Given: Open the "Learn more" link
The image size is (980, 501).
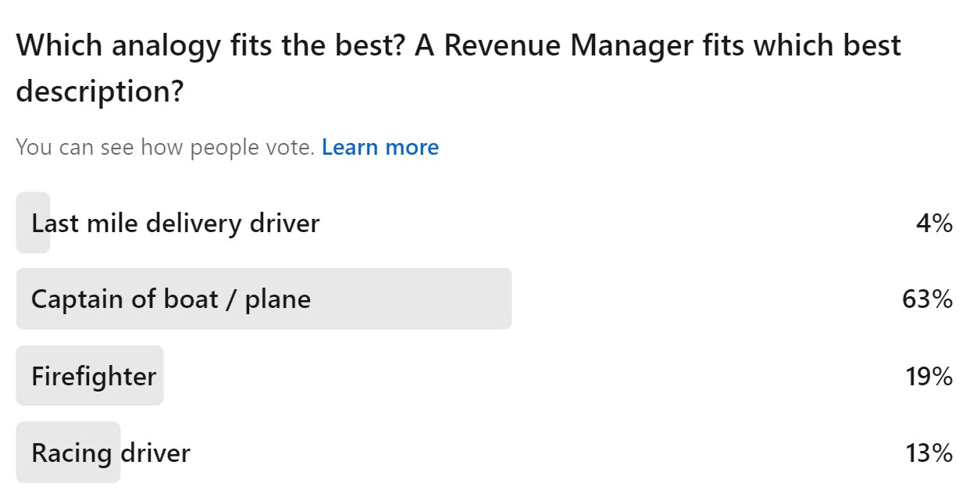Looking at the screenshot, I should tap(380, 147).
